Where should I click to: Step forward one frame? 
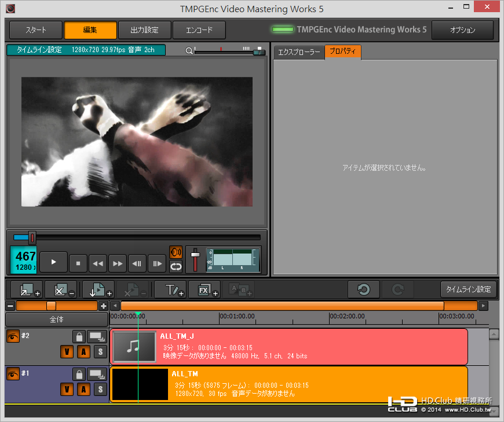(x=157, y=263)
